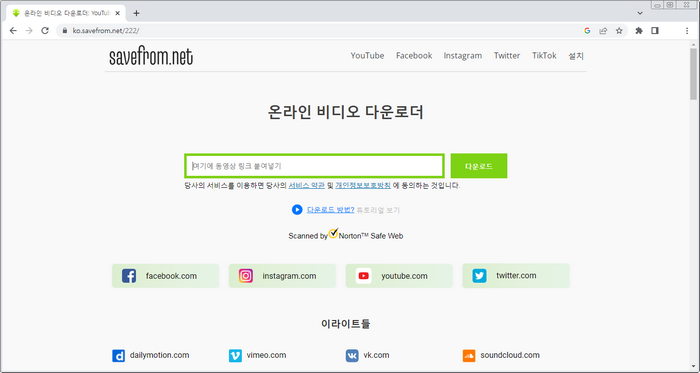The width and height of the screenshot is (700, 373).
Task: Expand the tab search chevron
Action: (640, 13)
